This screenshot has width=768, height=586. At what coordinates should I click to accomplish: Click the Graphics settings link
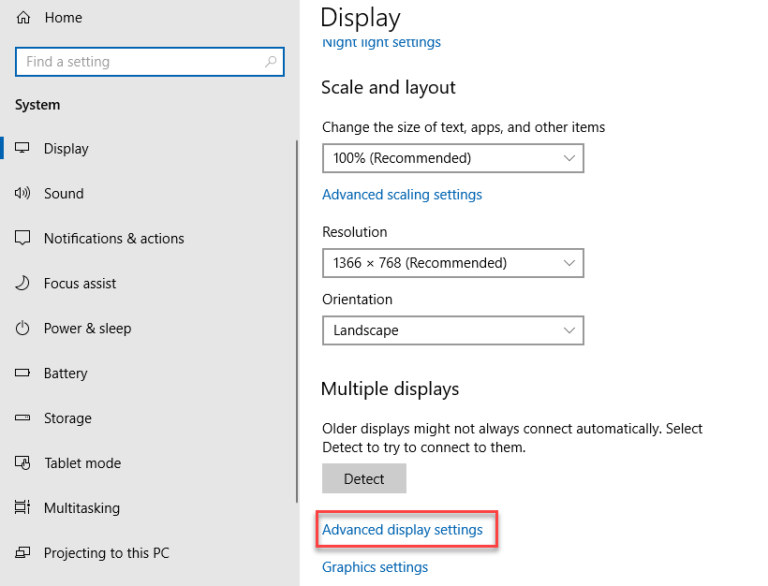coord(375,567)
